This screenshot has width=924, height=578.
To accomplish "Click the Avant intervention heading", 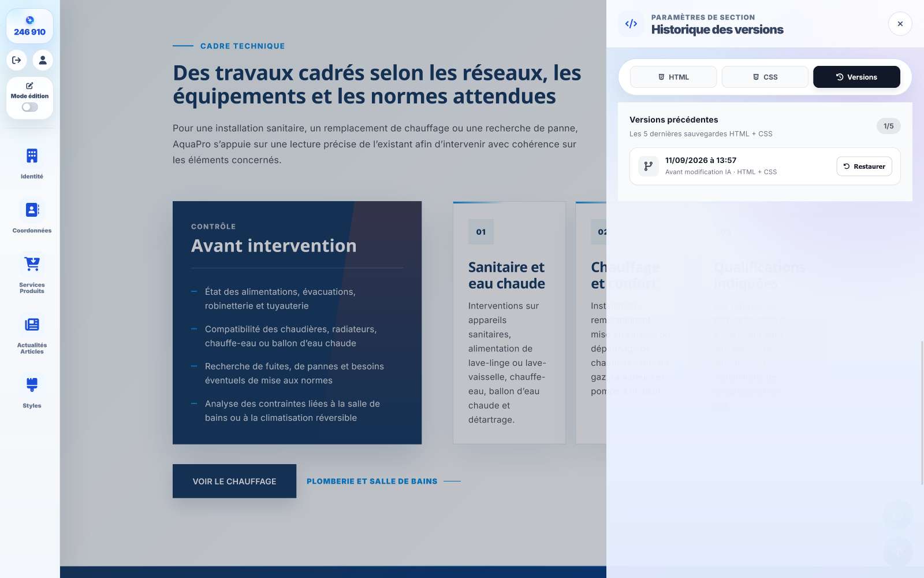I will (274, 246).
